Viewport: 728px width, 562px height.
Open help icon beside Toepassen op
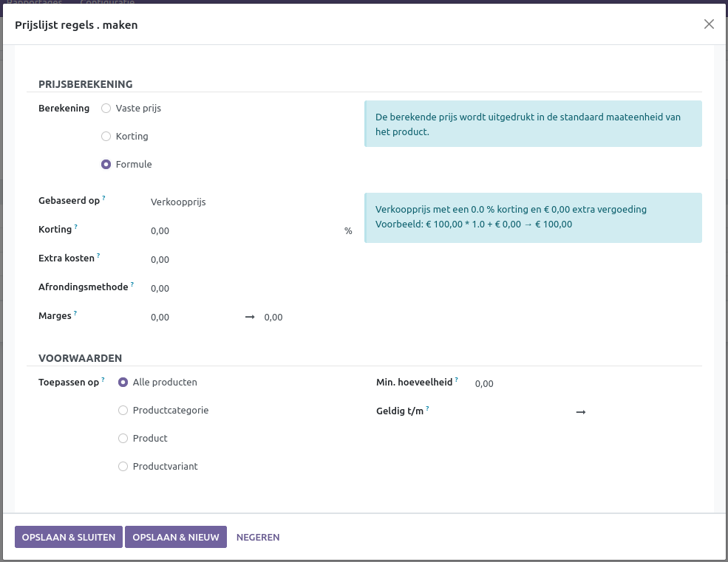coord(103,380)
